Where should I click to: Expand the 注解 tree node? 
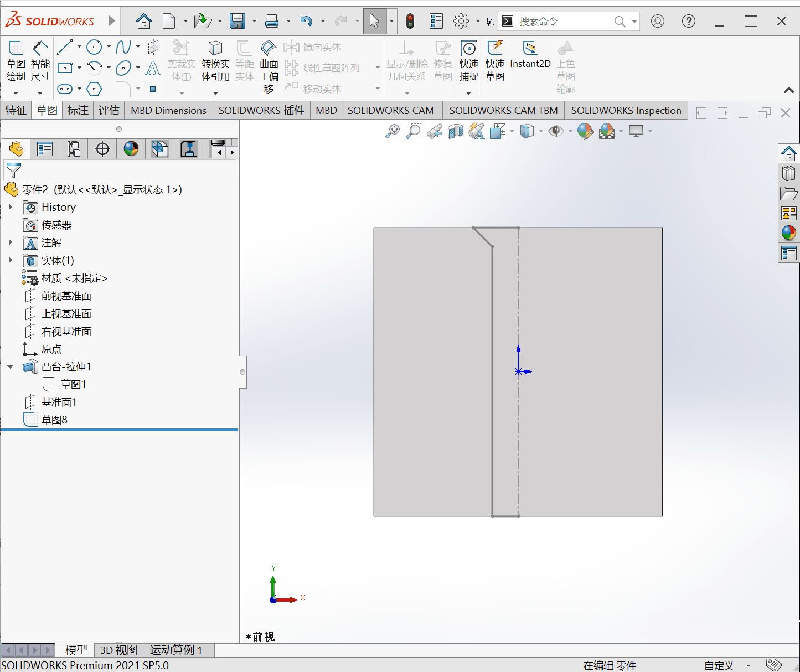(10, 242)
